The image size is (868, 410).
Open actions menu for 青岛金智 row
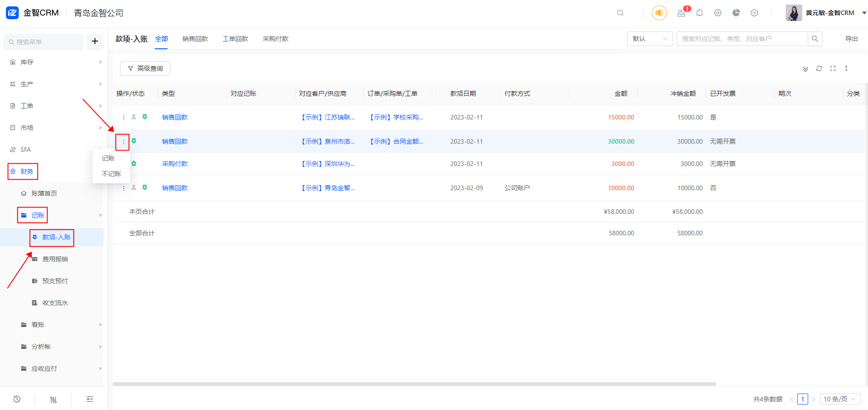pyautogui.click(x=124, y=188)
